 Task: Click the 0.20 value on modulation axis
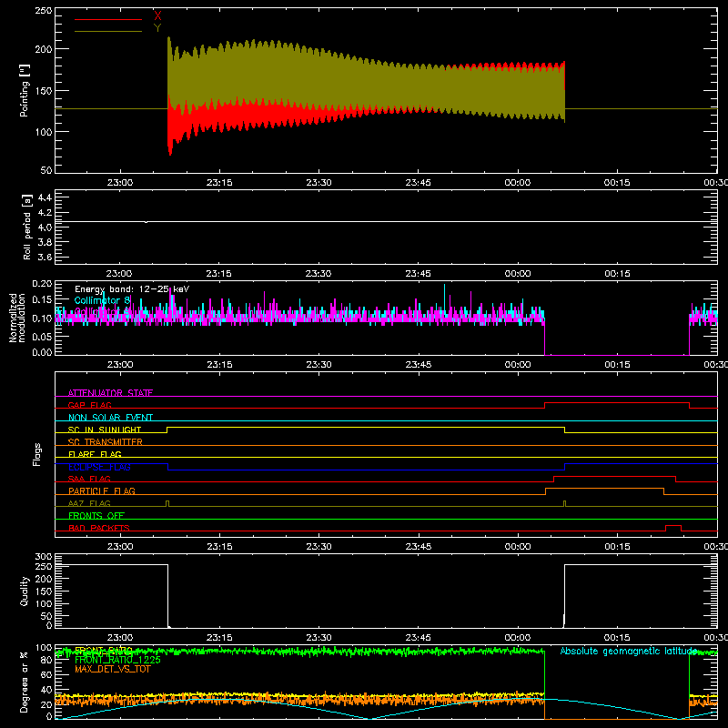(42, 283)
